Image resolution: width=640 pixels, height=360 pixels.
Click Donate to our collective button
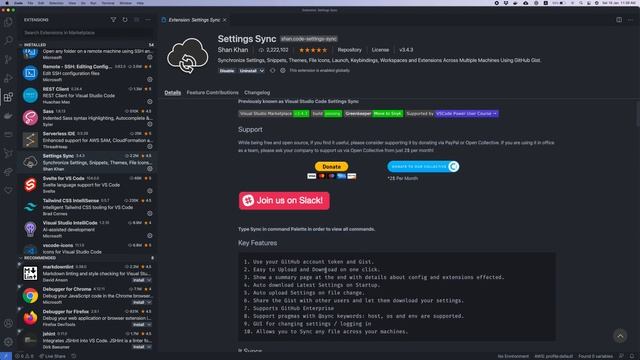tap(423, 167)
